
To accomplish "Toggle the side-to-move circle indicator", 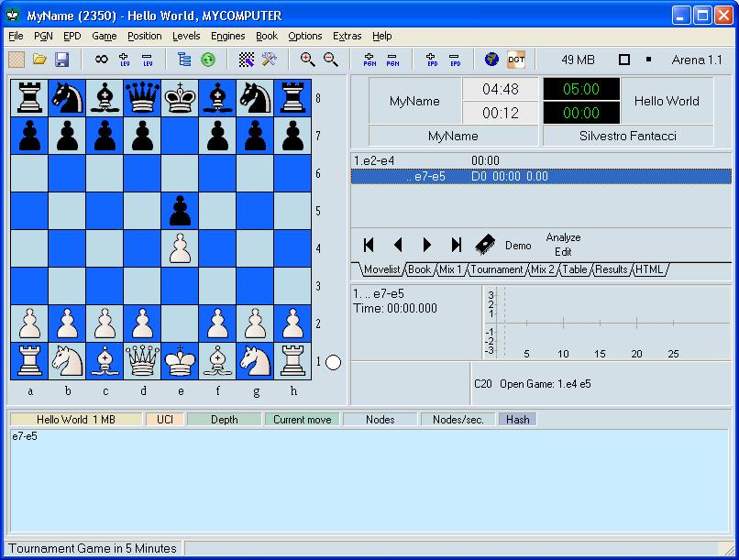I will 334,362.
